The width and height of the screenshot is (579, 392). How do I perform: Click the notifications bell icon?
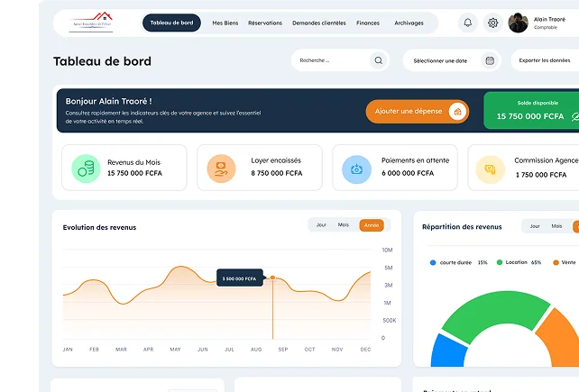coord(467,23)
